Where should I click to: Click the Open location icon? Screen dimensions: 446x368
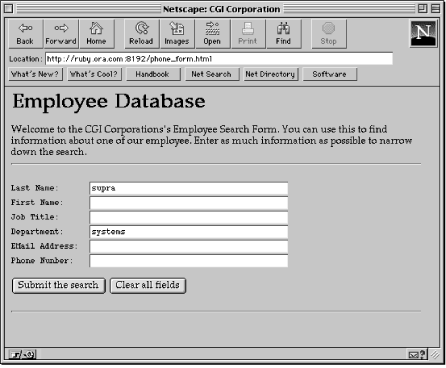pos(212,34)
